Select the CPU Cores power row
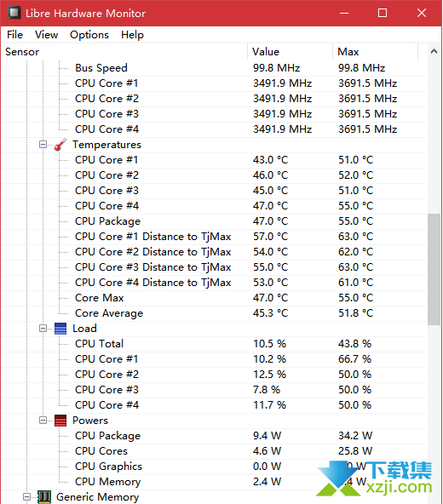This screenshot has width=443, height=504. point(215,451)
